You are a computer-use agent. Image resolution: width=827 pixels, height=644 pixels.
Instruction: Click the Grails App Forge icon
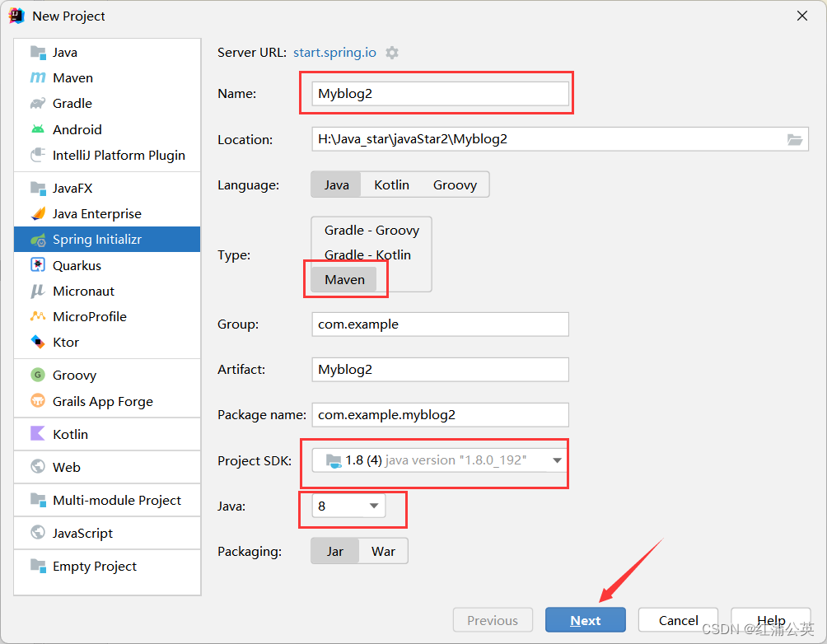(38, 401)
